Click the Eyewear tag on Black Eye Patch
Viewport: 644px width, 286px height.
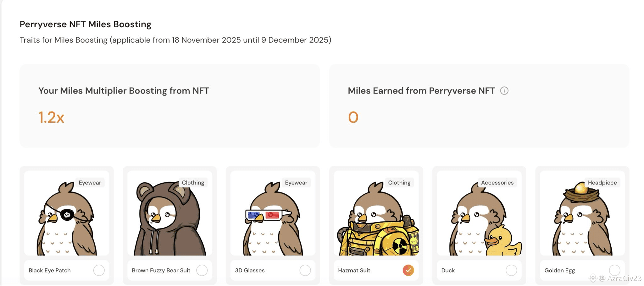[90, 183]
